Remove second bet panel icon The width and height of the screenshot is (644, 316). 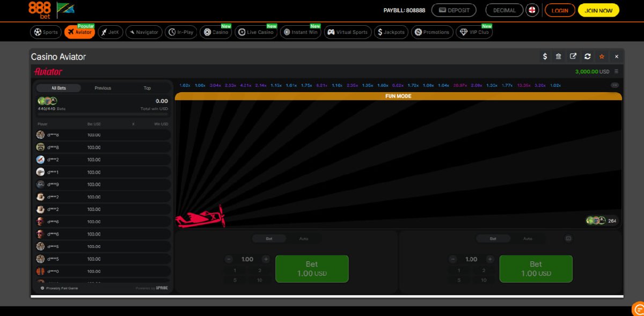click(569, 238)
